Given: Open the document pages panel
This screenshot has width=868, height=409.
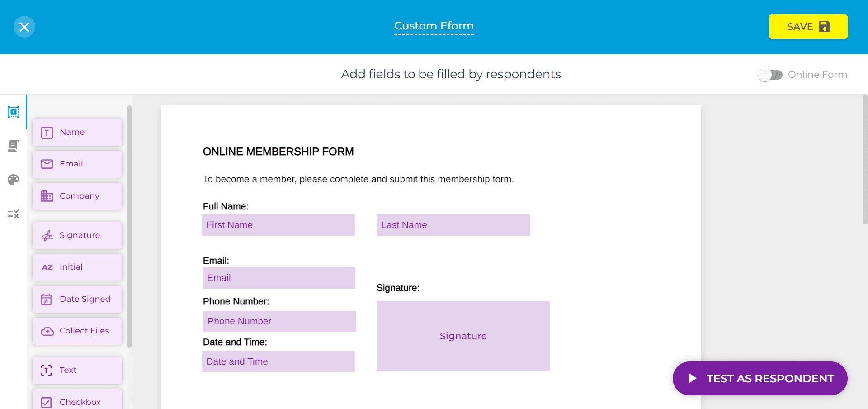Looking at the screenshot, I should pos(14,146).
